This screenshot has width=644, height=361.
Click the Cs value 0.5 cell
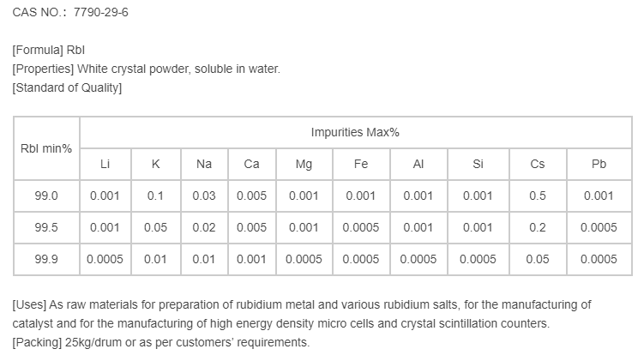click(x=538, y=196)
